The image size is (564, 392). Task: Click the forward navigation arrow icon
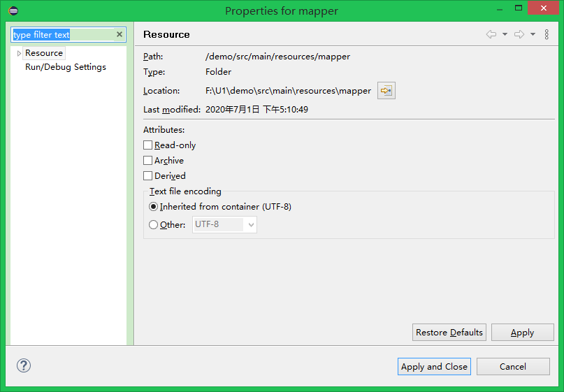click(x=519, y=34)
